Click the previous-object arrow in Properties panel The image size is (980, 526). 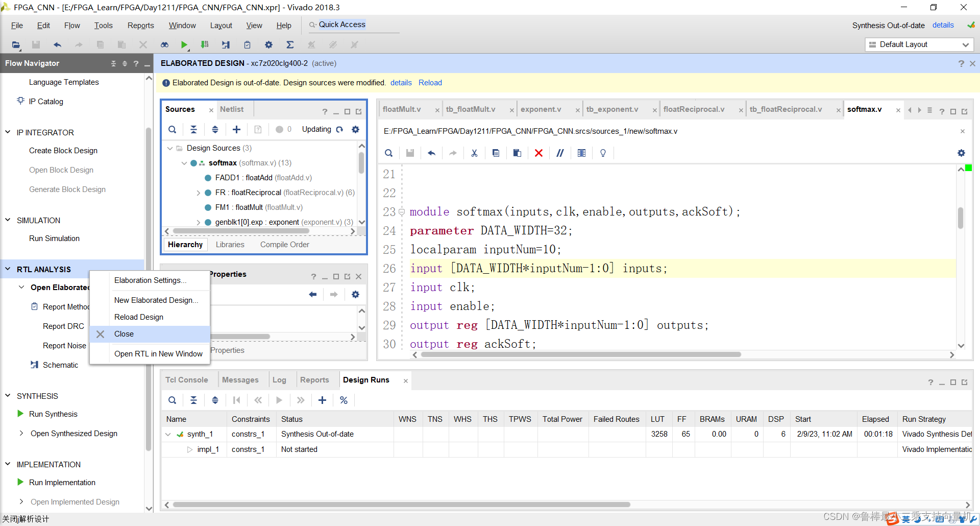[312, 295]
